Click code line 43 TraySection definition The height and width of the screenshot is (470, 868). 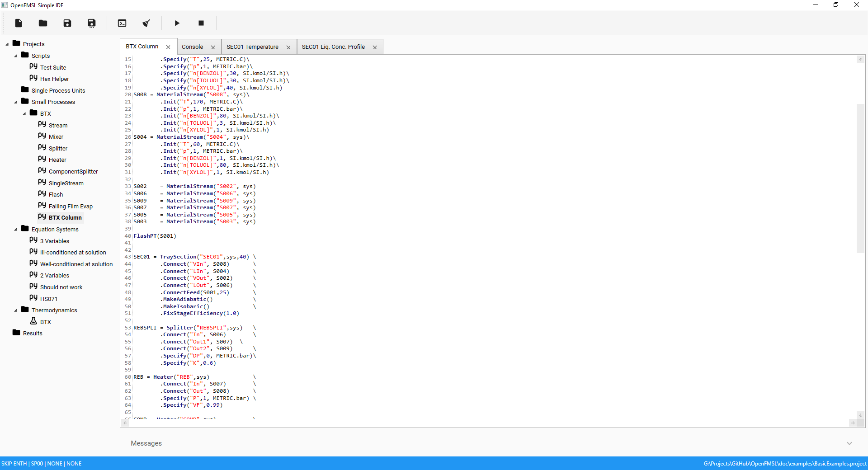click(195, 257)
